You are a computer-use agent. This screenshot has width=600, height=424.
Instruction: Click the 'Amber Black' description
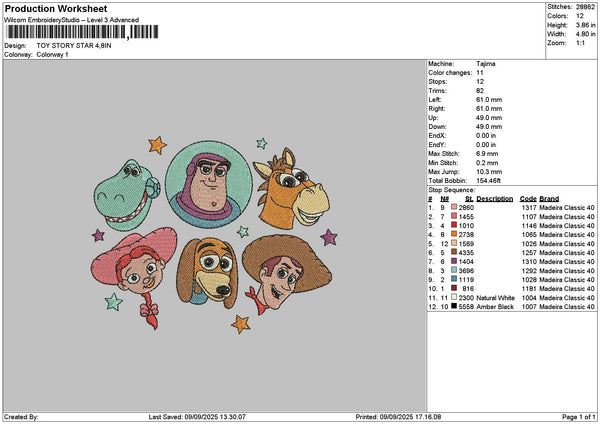495,307
